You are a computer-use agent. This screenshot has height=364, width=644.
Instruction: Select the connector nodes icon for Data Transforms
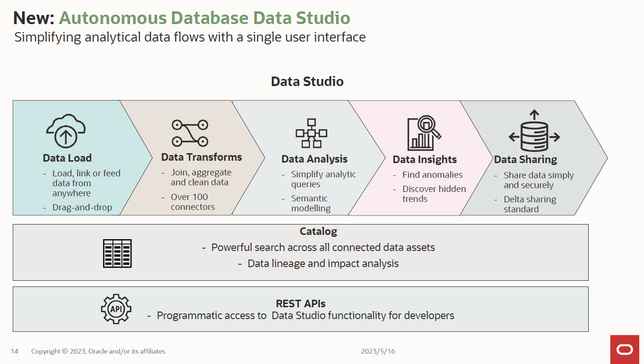click(189, 131)
